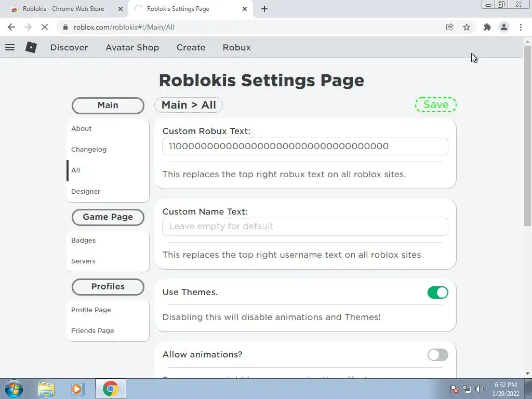Open the Roblox hamburger navigation menu
Screen dimensions: 532x399
click(x=10, y=47)
